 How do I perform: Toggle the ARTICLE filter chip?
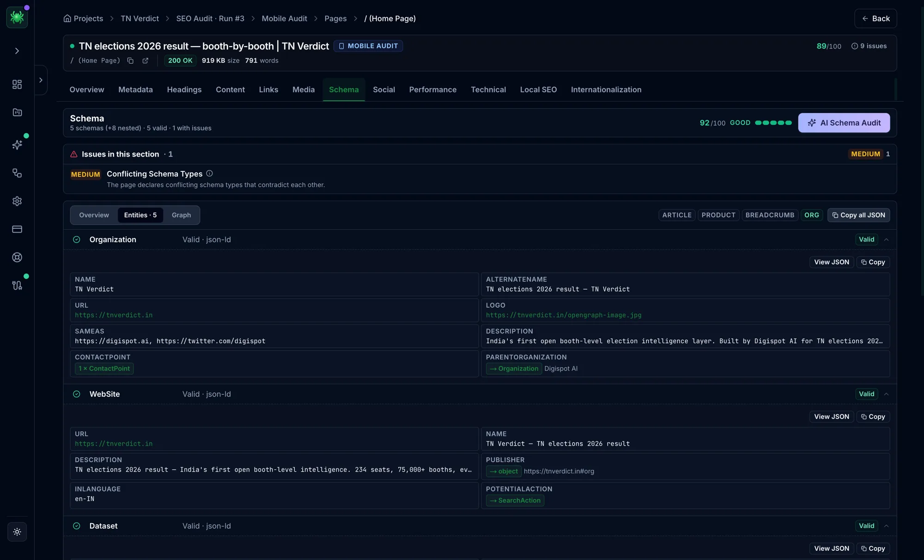[x=677, y=215]
